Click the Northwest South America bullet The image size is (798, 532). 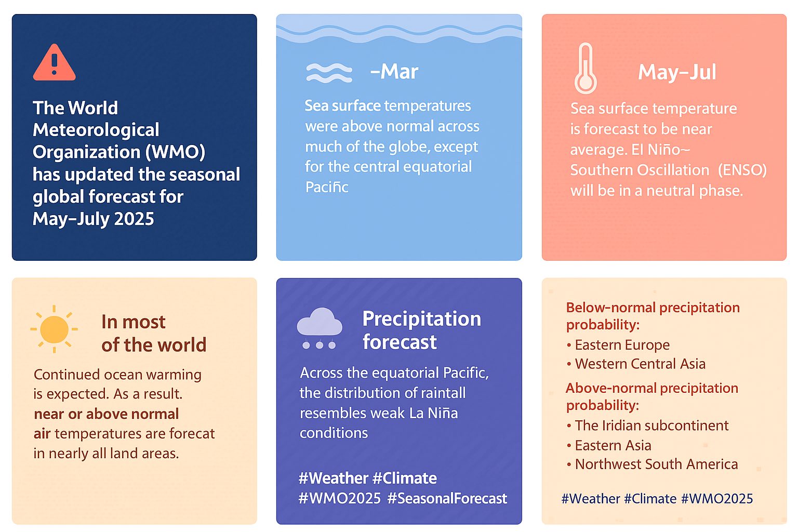click(652, 464)
